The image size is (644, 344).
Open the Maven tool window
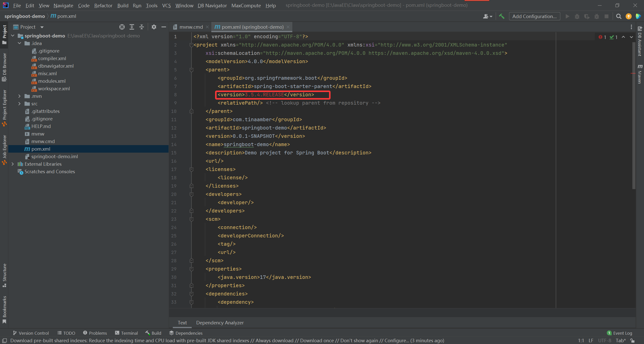640,74
